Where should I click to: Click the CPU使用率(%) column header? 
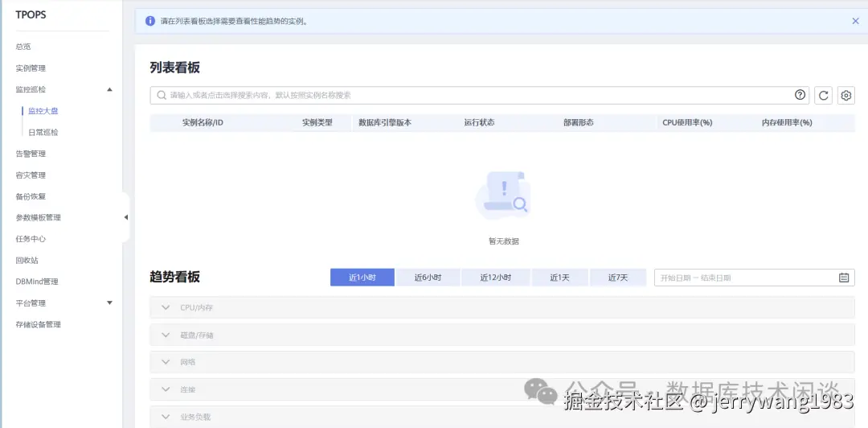point(687,122)
